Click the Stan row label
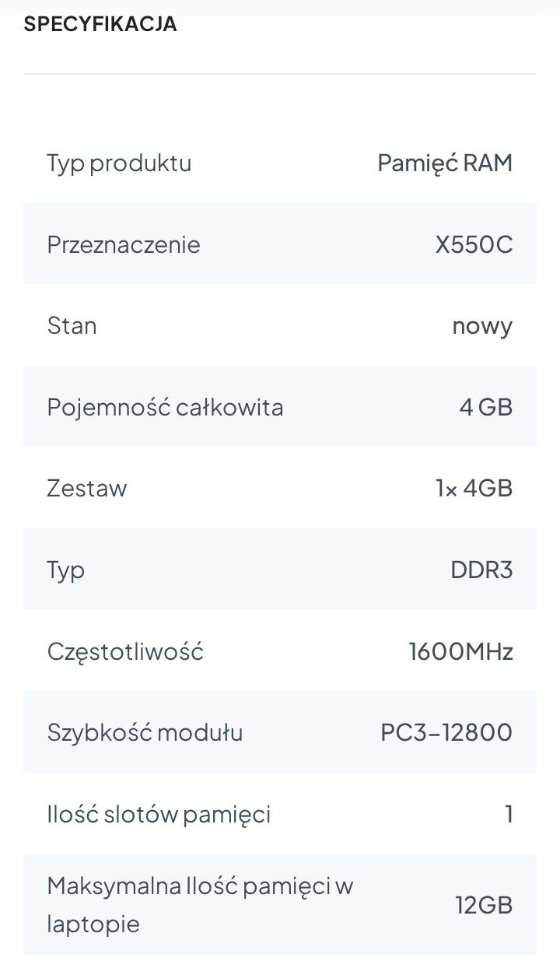The image size is (560, 961). 72,325
